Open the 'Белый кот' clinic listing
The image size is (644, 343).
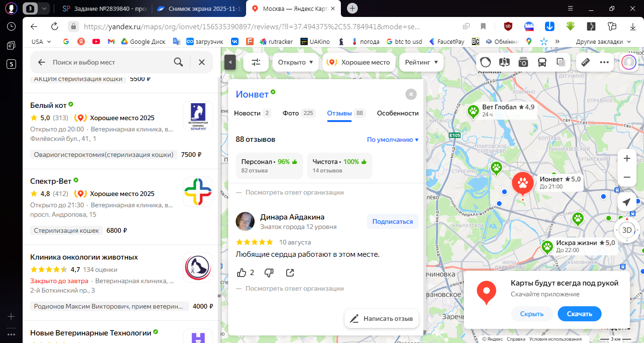[49, 105]
